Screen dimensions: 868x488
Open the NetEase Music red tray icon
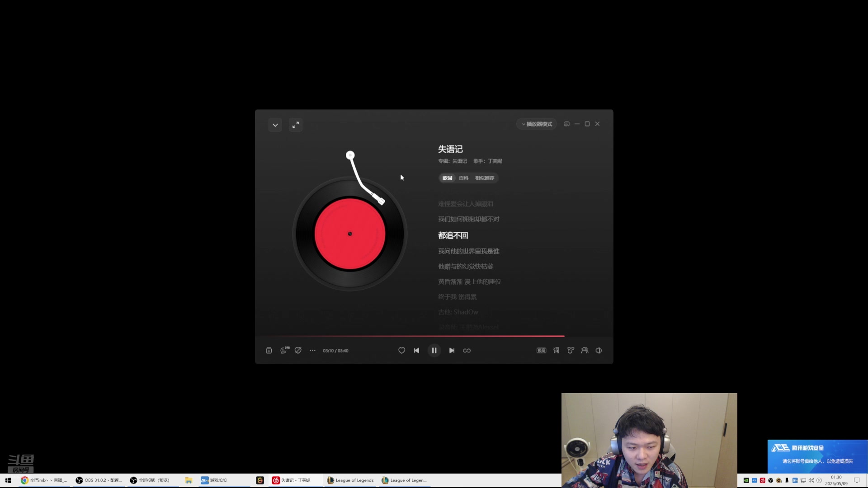[762, 480]
